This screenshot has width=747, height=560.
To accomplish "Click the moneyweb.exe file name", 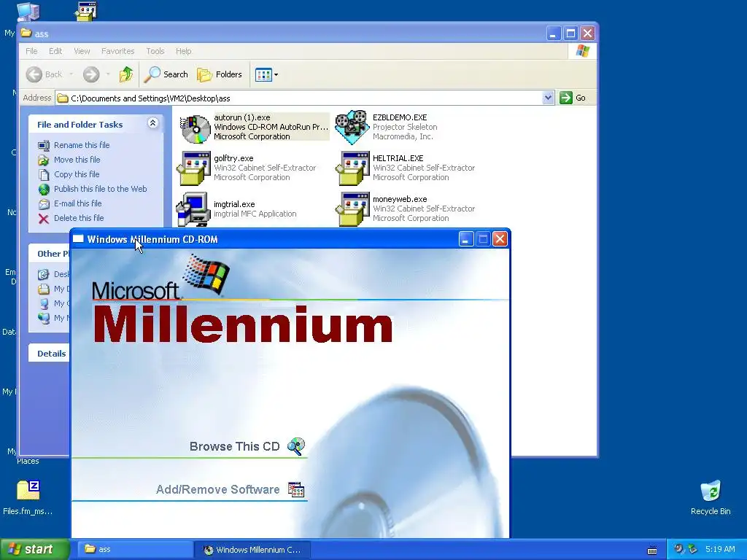I will pyautogui.click(x=400, y=199).
